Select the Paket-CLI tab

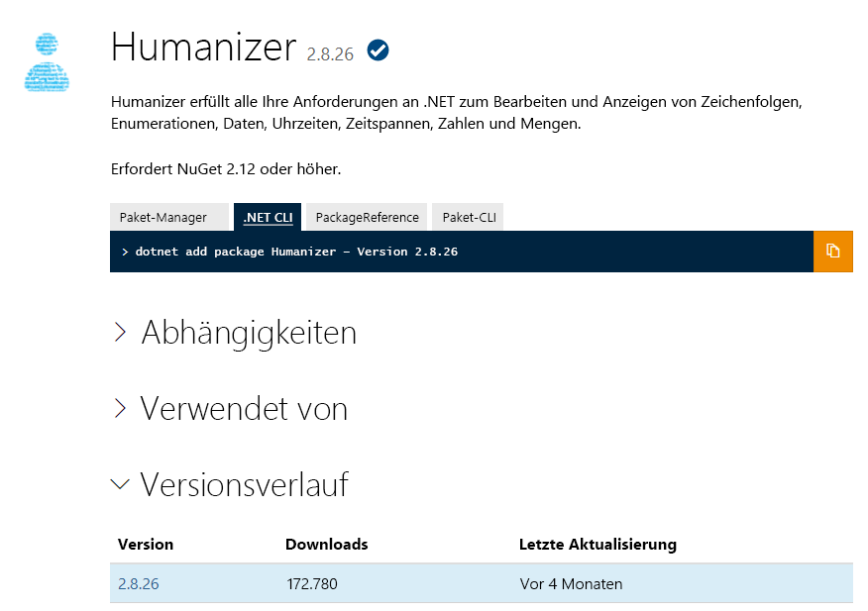467,216
